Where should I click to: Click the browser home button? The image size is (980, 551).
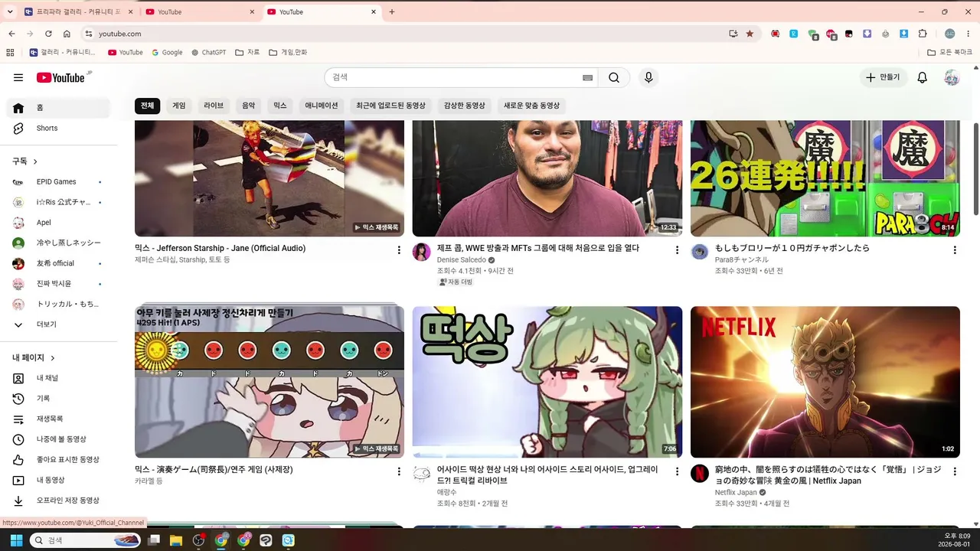pyautogui.click(x=67, y=34)
